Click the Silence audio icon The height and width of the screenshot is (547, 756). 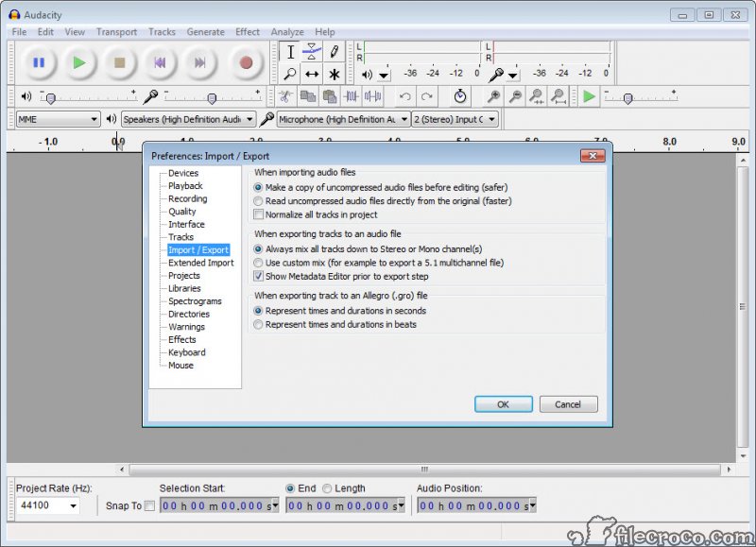tap(372, 97)
